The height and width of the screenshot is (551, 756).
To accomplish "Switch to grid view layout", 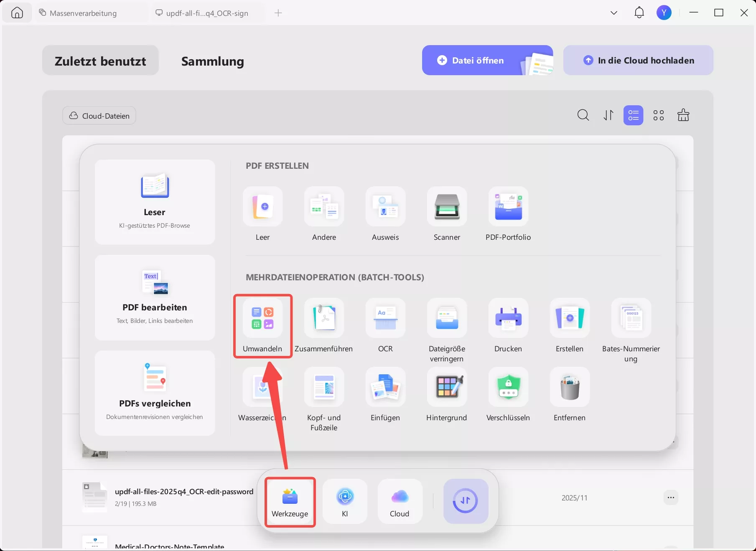I will coord(658,115).
